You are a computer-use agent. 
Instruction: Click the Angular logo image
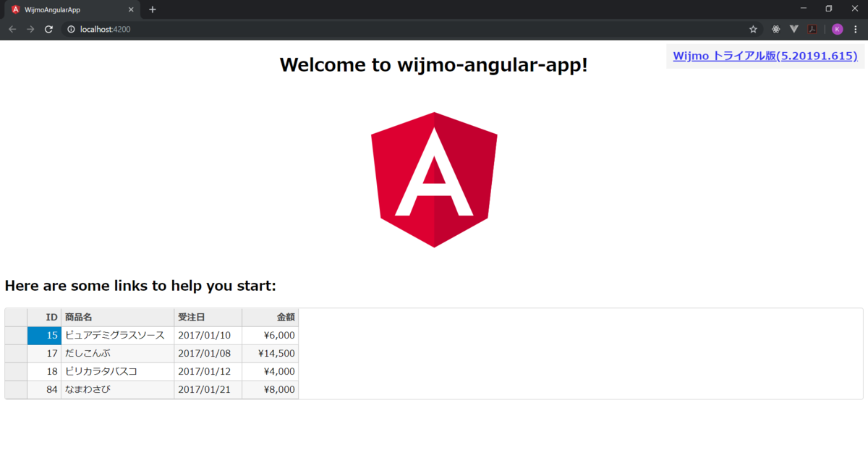[434, 179]
